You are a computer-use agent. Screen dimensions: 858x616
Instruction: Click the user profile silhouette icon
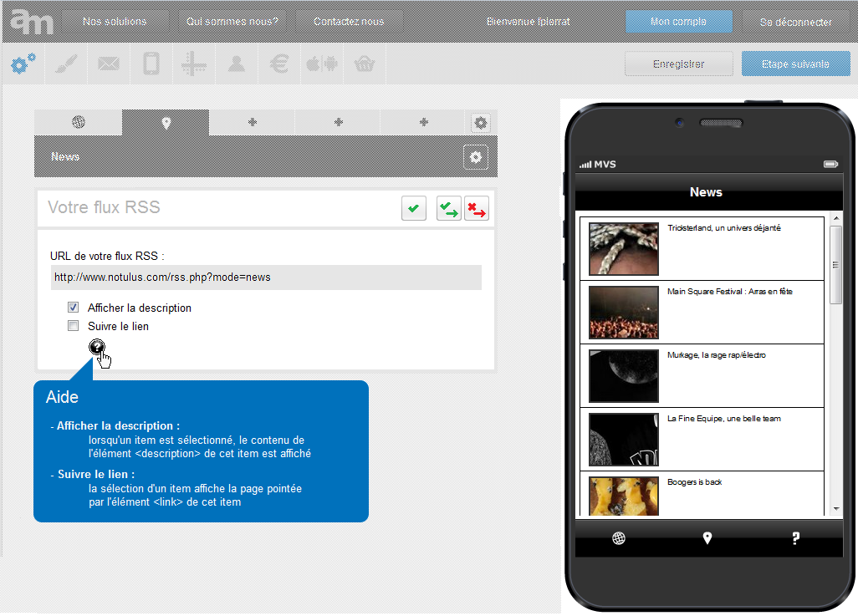coord(237,64)
